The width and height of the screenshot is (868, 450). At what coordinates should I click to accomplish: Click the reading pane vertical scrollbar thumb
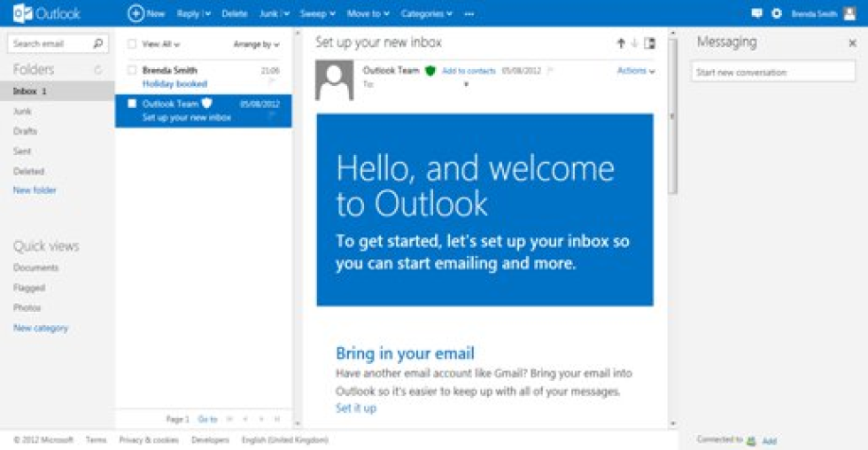(x=672, y=116)
